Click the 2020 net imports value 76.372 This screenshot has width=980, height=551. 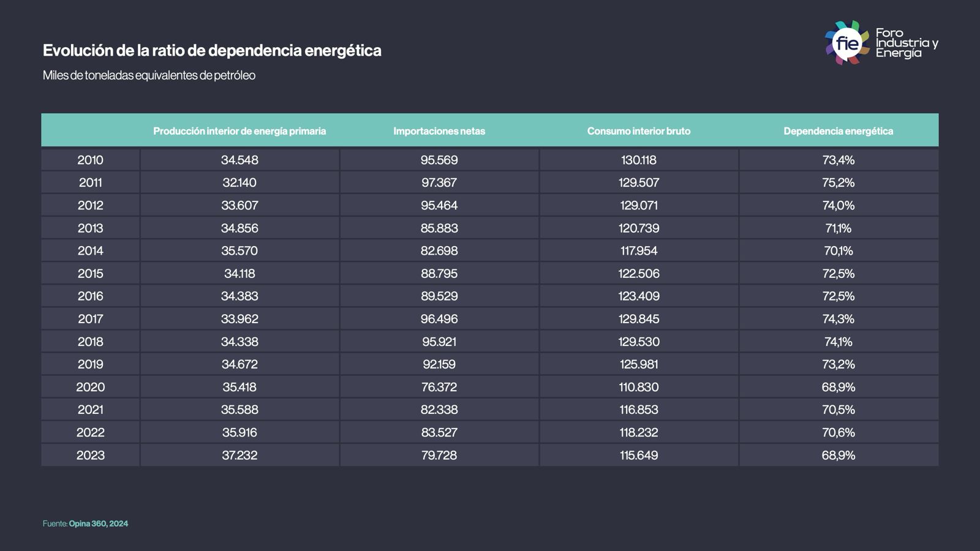439,387
